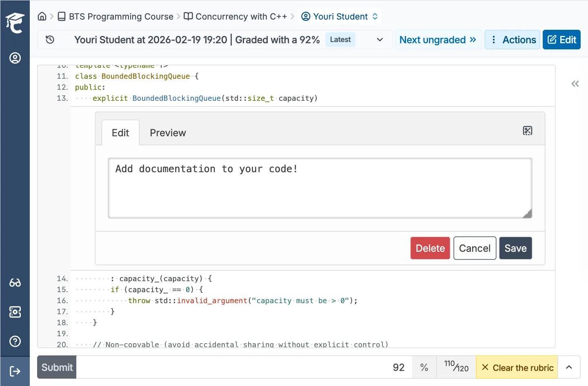Click the grade input field showing 92
Screen dimensions: 588x386
pos(244,367)
